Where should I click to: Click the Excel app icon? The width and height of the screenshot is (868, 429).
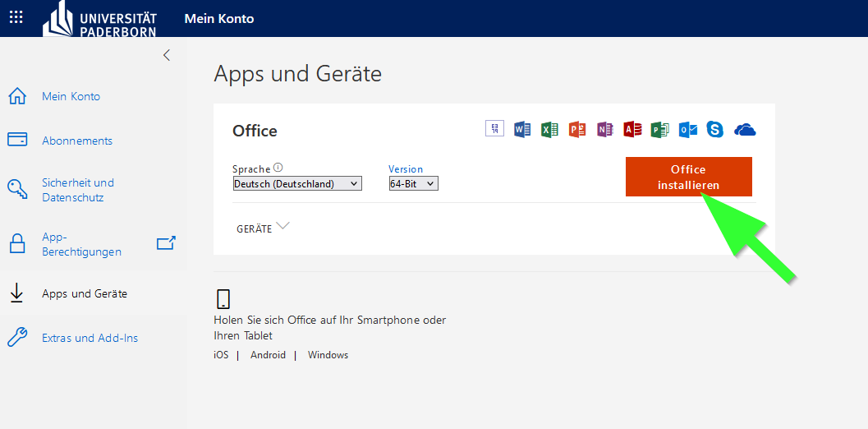point(550,130)
